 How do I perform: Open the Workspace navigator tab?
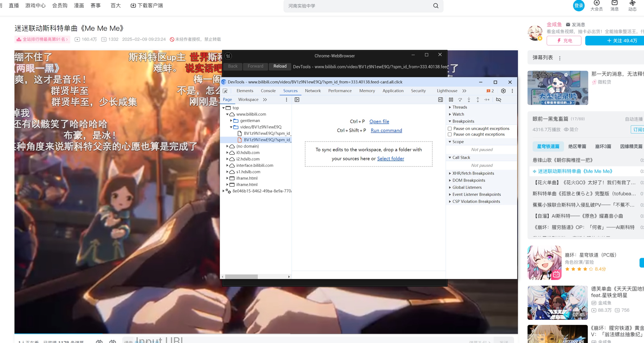(248, 100)
